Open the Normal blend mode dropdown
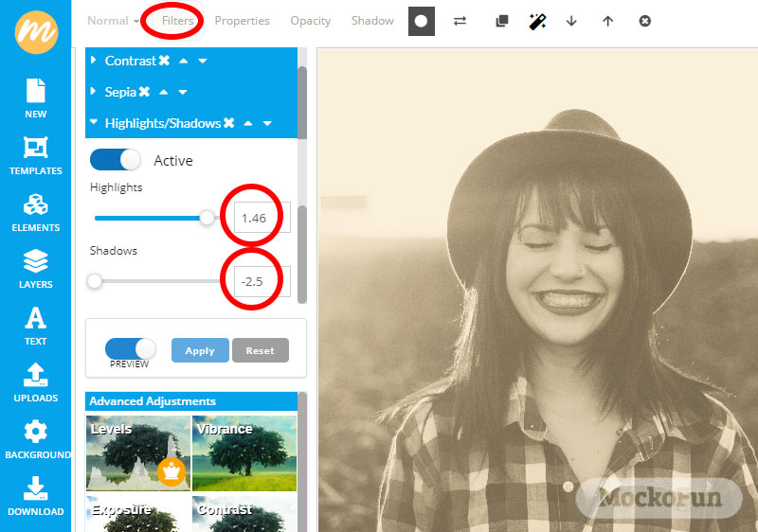 (x=113, y=21)
